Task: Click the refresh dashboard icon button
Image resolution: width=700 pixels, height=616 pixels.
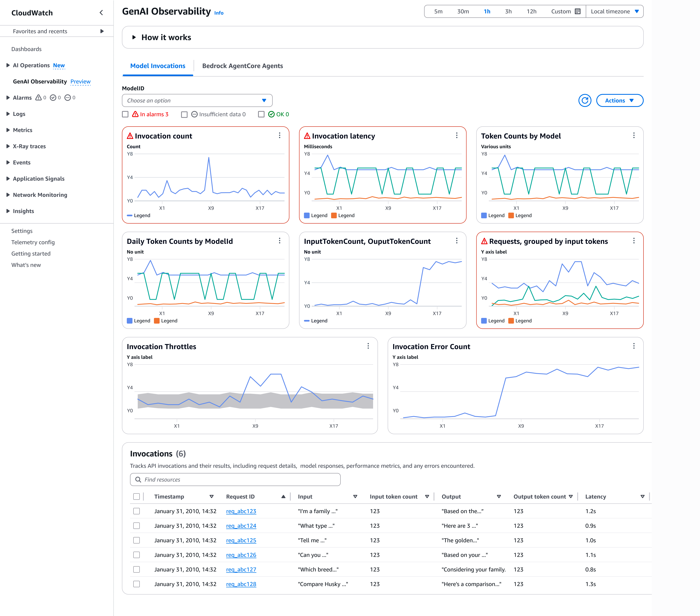Action: pos(585,100)
